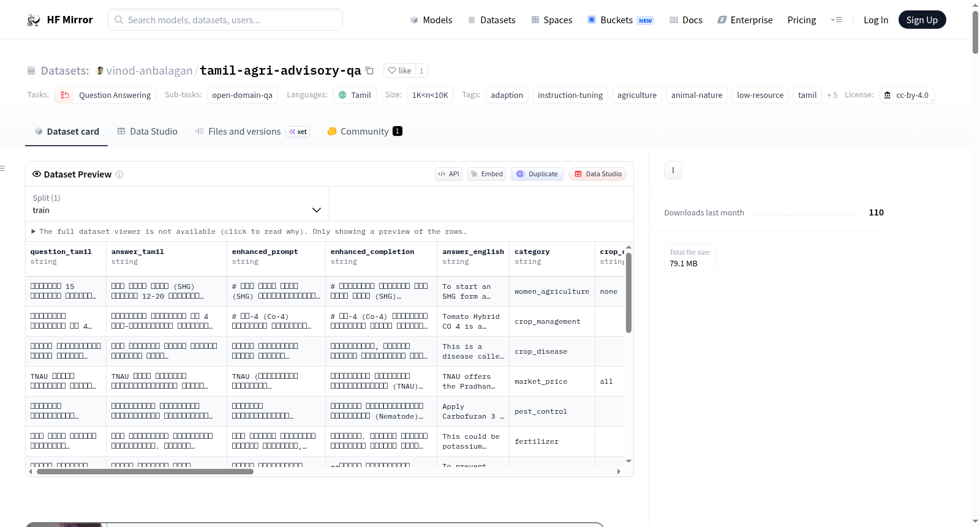Open Spaces in the top navigation
This screenshot has width=980, height=527.
click(x=552, y=20)
